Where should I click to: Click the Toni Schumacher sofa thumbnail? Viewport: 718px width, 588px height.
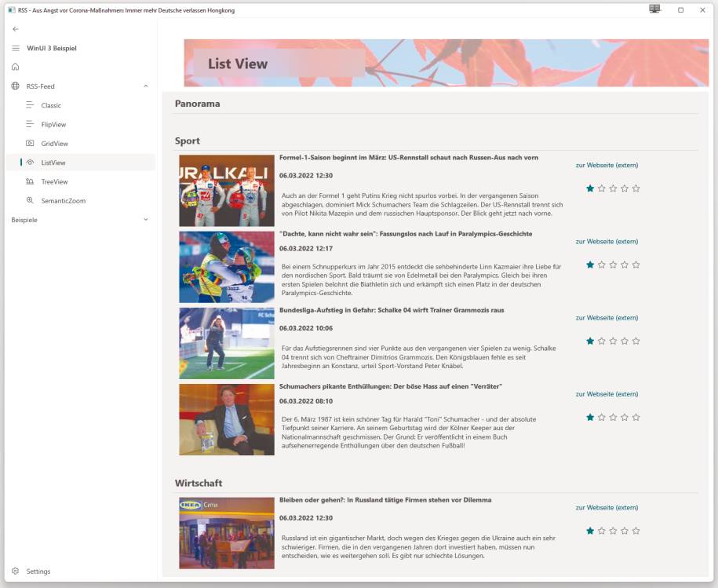tap(227, 419)
